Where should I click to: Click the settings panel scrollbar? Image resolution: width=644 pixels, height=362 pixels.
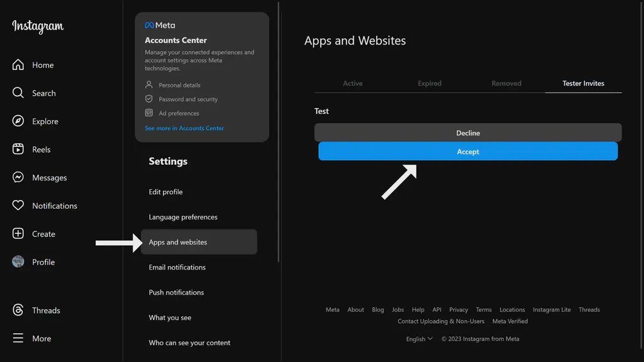coord(278,126)
